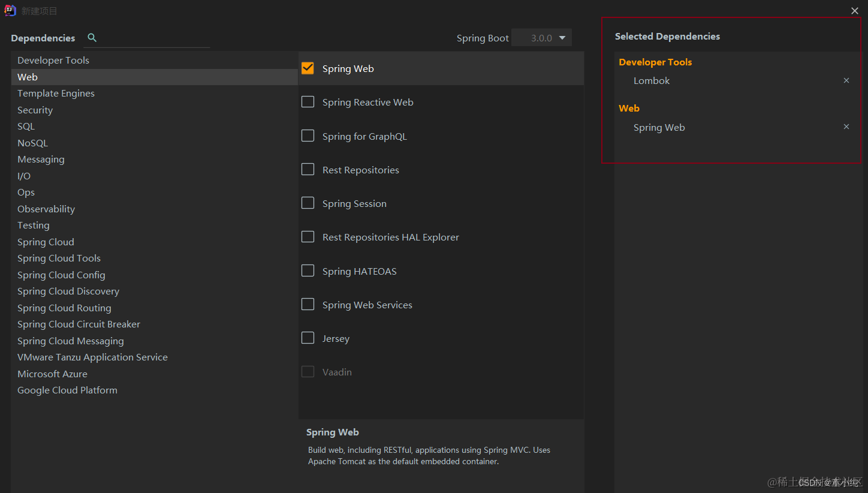Tick the Spring for GraphQL checkbox
868x493 pixels.
point(308,136)
